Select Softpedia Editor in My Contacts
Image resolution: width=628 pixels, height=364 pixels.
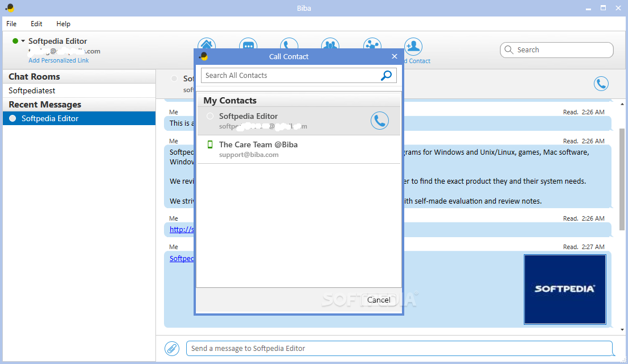[x=299, y=121]
